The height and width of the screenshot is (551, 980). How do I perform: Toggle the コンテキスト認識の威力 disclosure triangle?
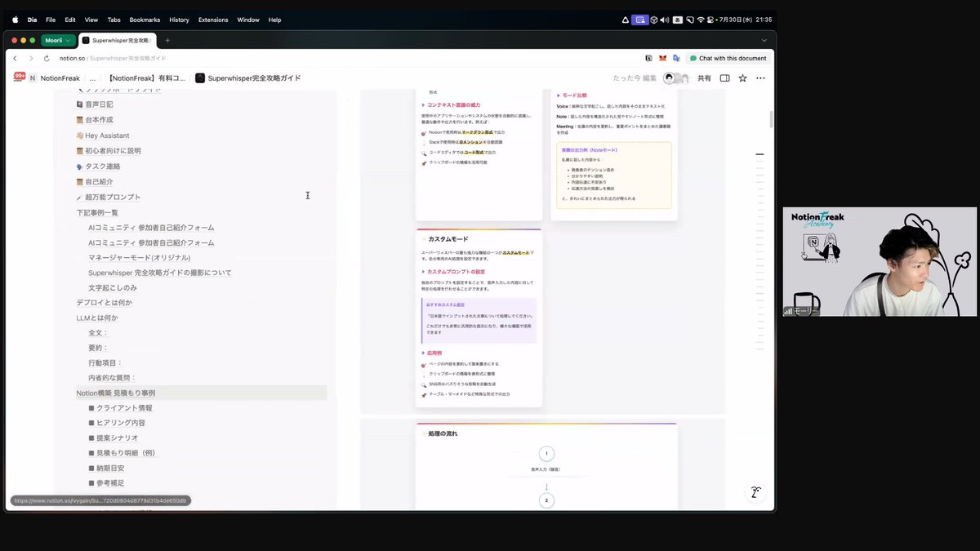pyautogui.click(x=423, y=104)
